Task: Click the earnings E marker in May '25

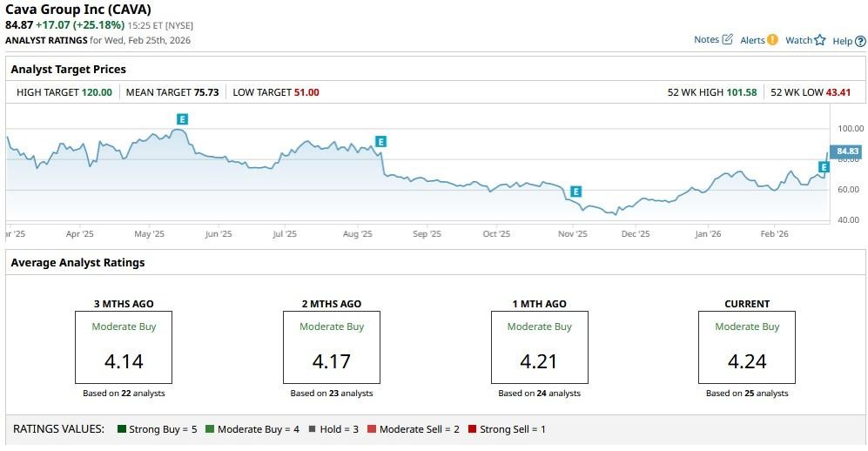Action: click(x=182, y=118)
